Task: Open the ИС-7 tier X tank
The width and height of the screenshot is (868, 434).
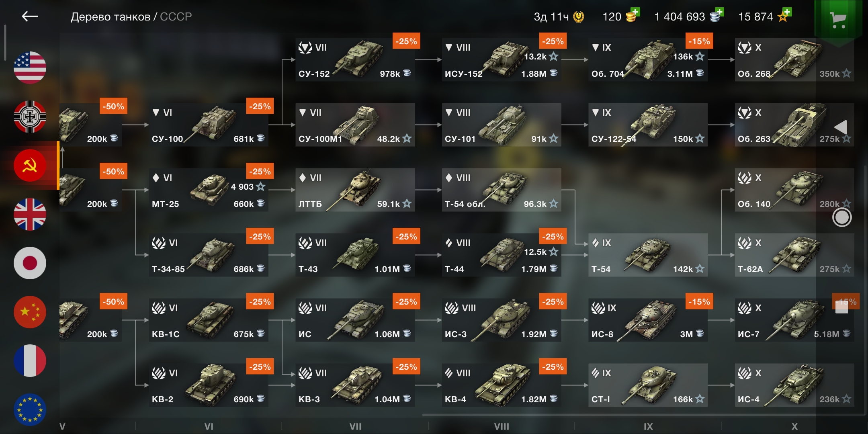Action: tap(794, 320)
